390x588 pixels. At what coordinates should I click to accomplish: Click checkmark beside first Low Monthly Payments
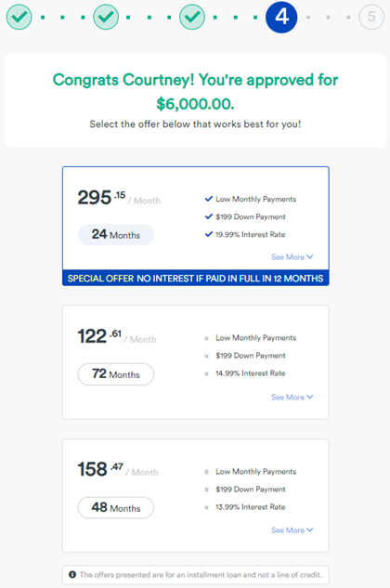click(209, 199)
